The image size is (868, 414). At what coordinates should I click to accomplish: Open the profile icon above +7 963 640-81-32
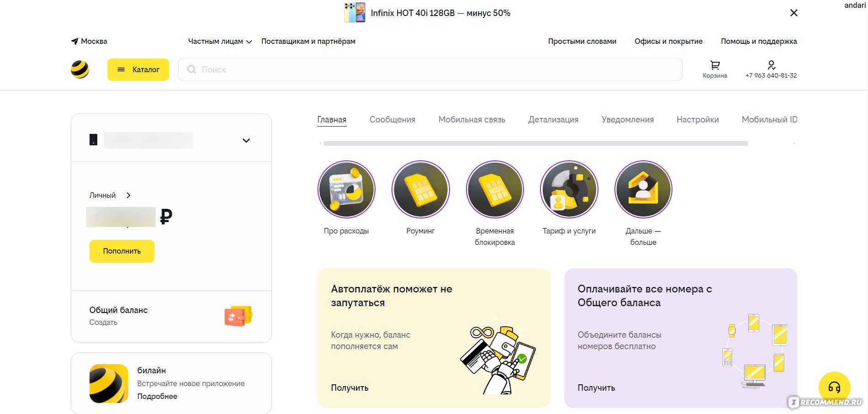click(771, 65)
